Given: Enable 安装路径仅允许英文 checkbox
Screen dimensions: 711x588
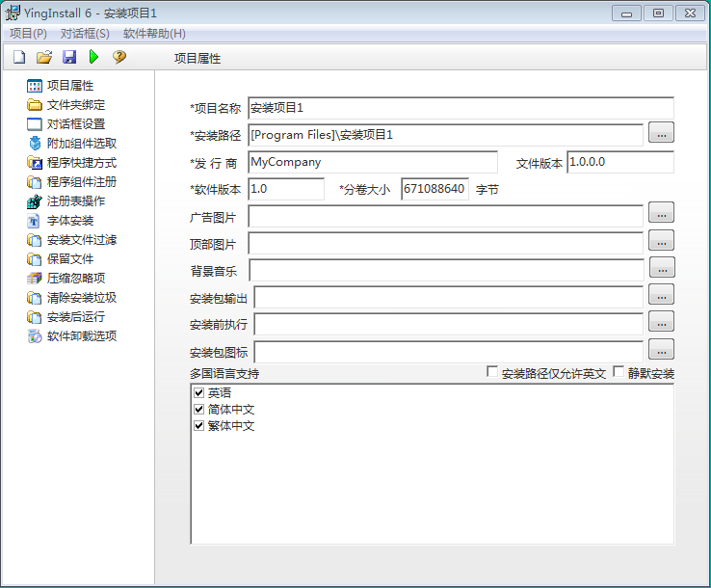Looking at the screenshot, I should (x=492, y=372).
